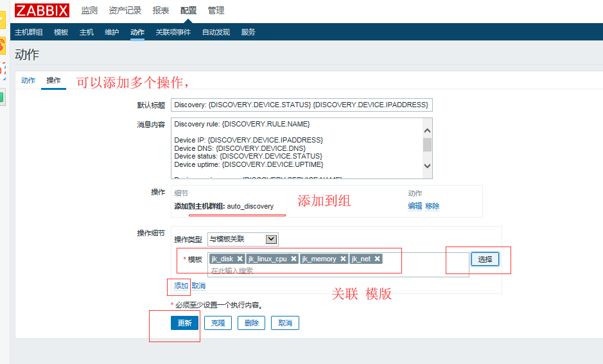Click 取消 link under operation details

(x=198, y=286)
